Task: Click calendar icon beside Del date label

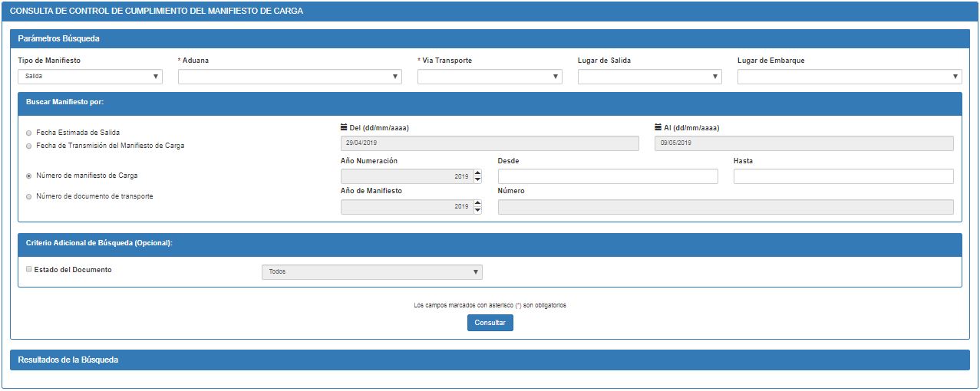Action: tap(344, 128)
